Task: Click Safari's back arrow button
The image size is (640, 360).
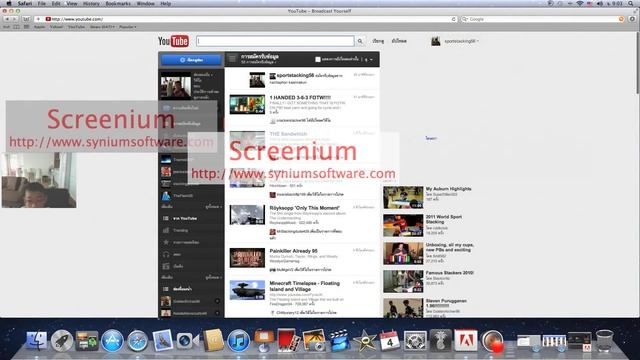Action: point(7,19)
